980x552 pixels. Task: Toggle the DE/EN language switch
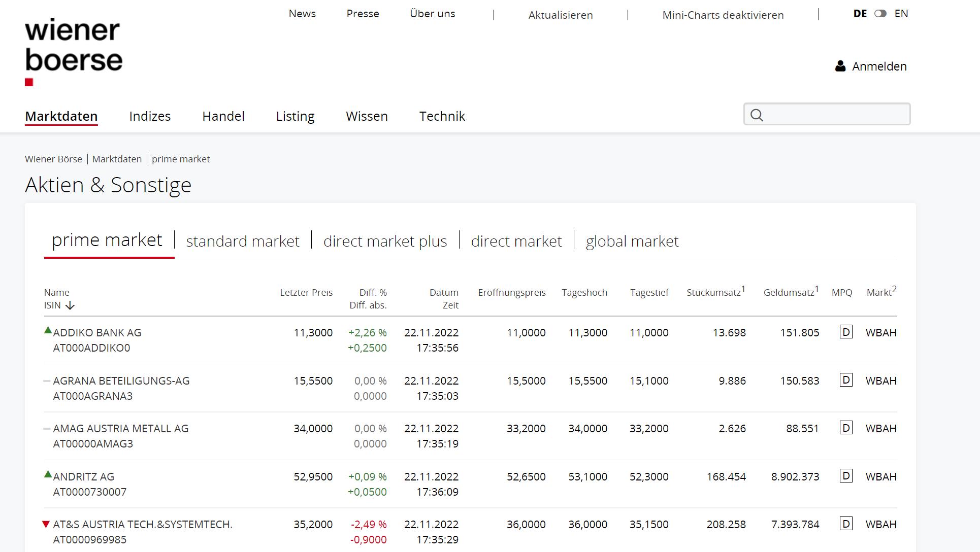tap(880, 14)
